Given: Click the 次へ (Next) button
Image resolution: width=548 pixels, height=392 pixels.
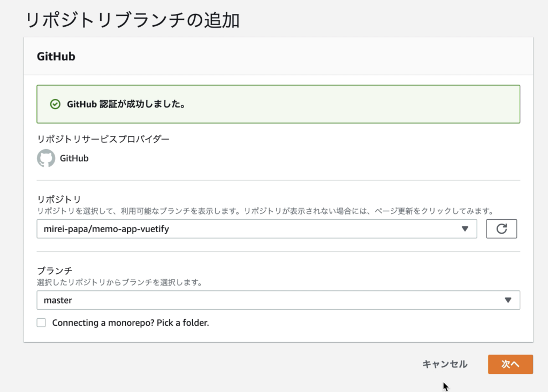Looking at the screenshot, I should point(510,364).
